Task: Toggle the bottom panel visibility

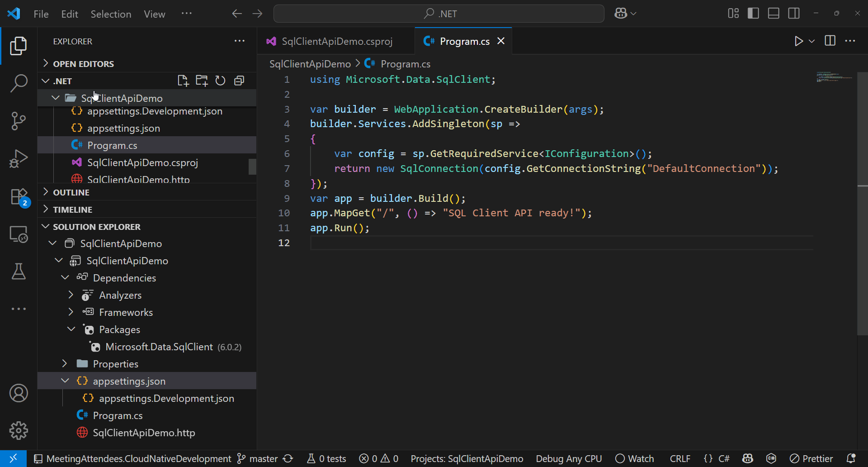Action: coord(774,14)
